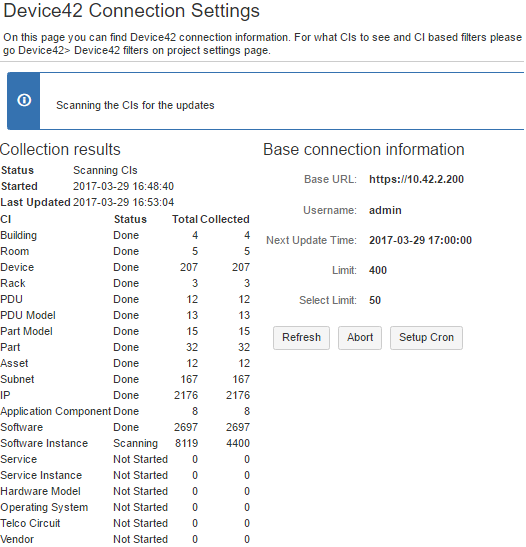Viewport: 526px width, 547px height.
Task: Click the Select Limit value 50
Action: point(375,300)
